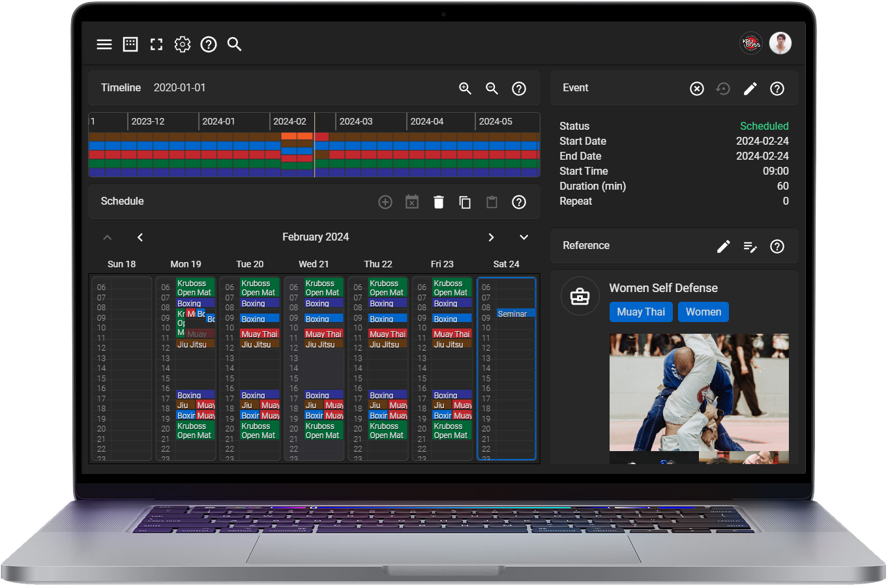Open Event panel help
Screen dimensions: 888x588
click(777, 89)
